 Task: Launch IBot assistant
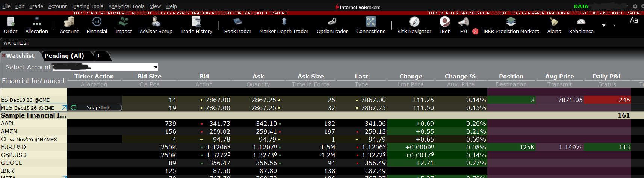tap(445, 25)
